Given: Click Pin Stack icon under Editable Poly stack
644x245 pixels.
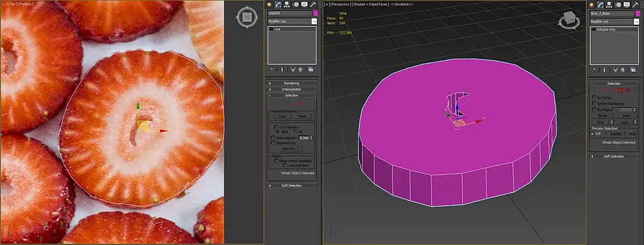Looking at the screenshot, I should [594, 69].
